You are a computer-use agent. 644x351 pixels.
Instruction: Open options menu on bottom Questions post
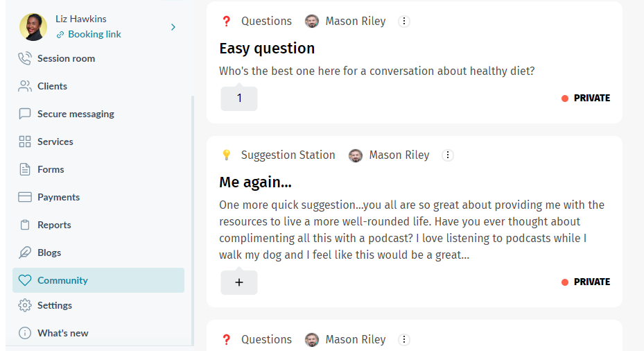(404, 339)
